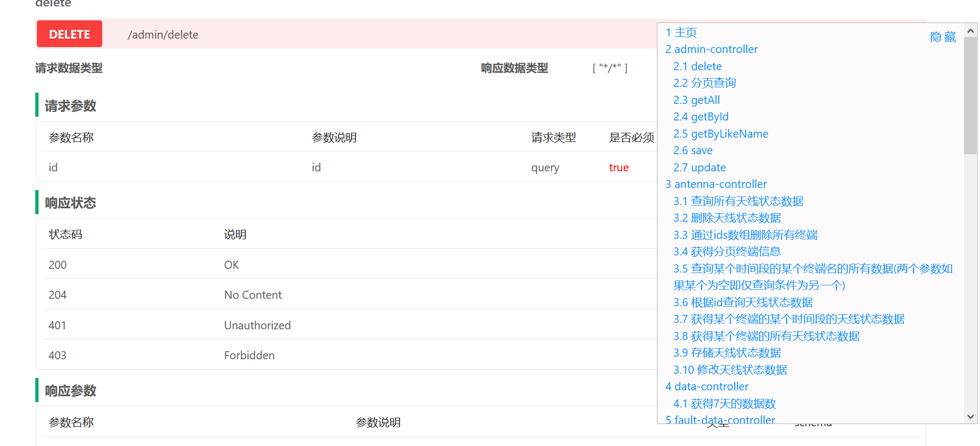The height and width of the screenshot is (446, 980).
Task: Open '3.7 获得某个终端的某个时间段的天线状态数据'
Action: tap(789, 319)
